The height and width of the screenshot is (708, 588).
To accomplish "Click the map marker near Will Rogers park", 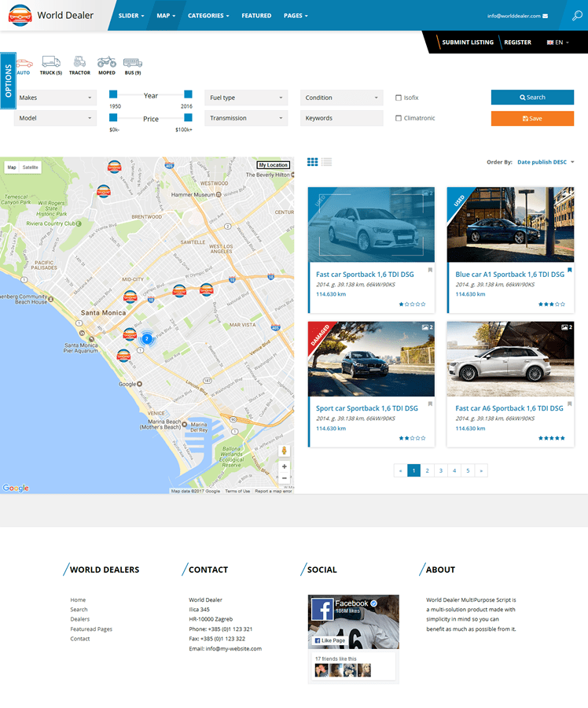I will tap(104, 191).
